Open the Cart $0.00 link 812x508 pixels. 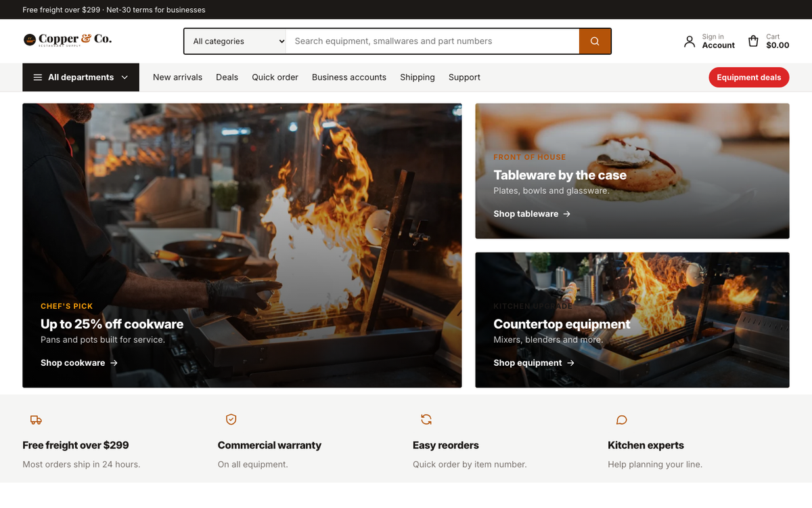[x=769, y=41]
